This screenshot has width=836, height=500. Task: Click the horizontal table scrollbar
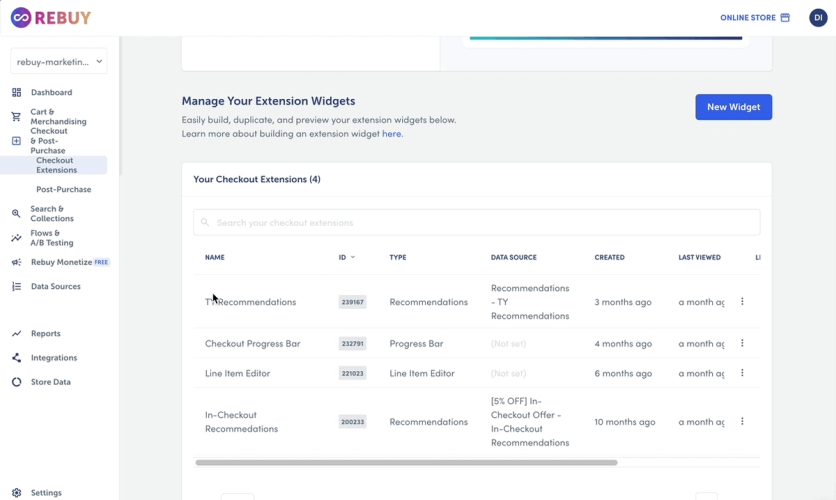pos(406,463)
